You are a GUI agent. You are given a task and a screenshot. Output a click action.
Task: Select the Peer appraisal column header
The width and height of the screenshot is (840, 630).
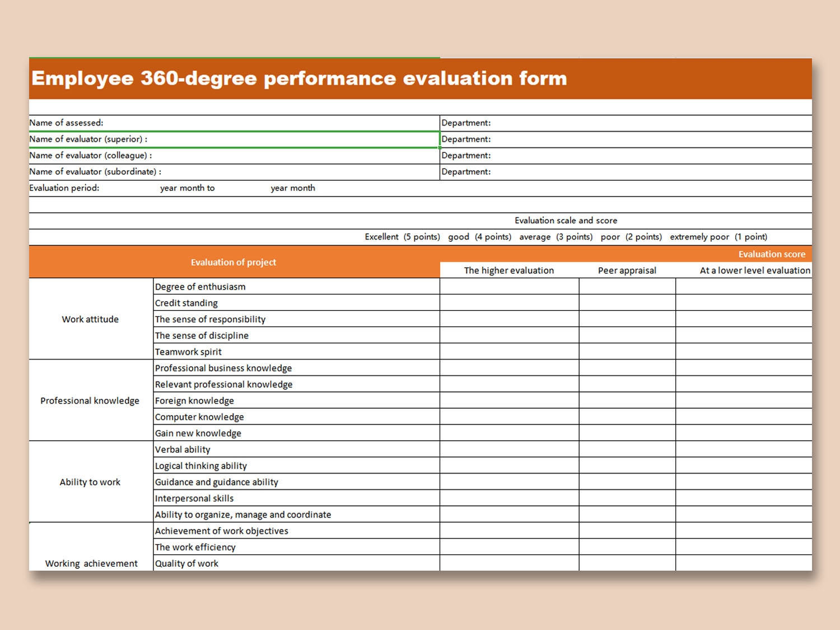pyautogui.click(x=626, y=270)
